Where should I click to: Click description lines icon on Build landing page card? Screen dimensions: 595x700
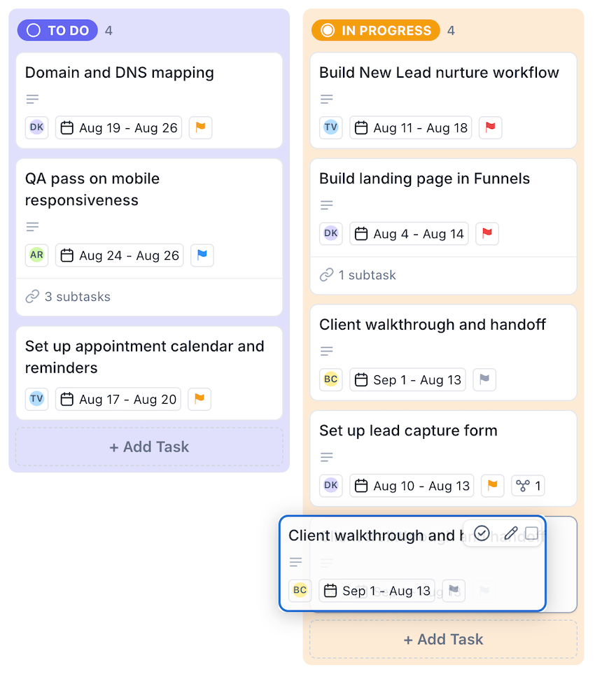pyautogui.click(x=327, y=205)
